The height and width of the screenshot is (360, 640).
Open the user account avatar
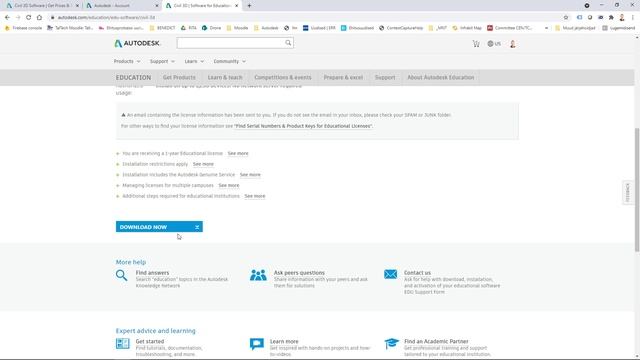point(513,44)
